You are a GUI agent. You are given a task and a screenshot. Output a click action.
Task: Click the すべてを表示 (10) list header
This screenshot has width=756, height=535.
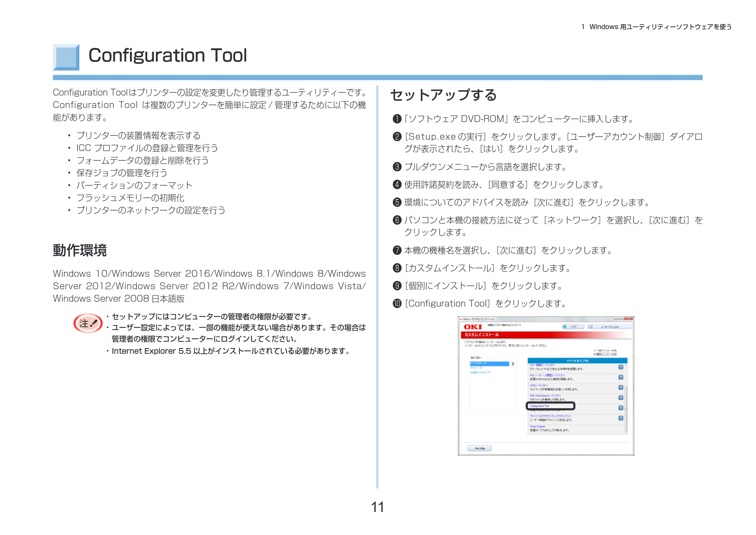pos(577,361)
